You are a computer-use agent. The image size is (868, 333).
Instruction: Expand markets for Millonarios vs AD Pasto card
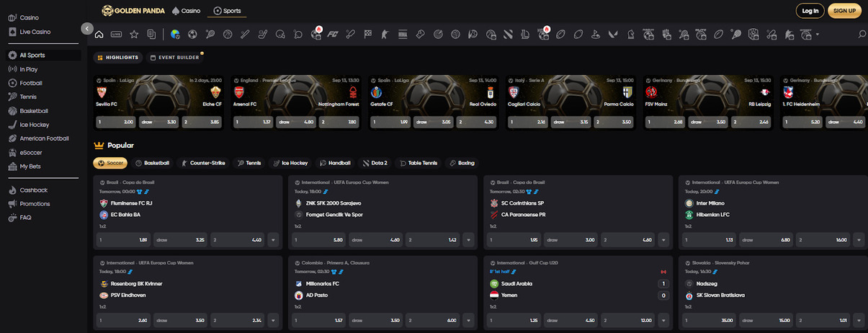pyautogui.click(x=467, y=320)
